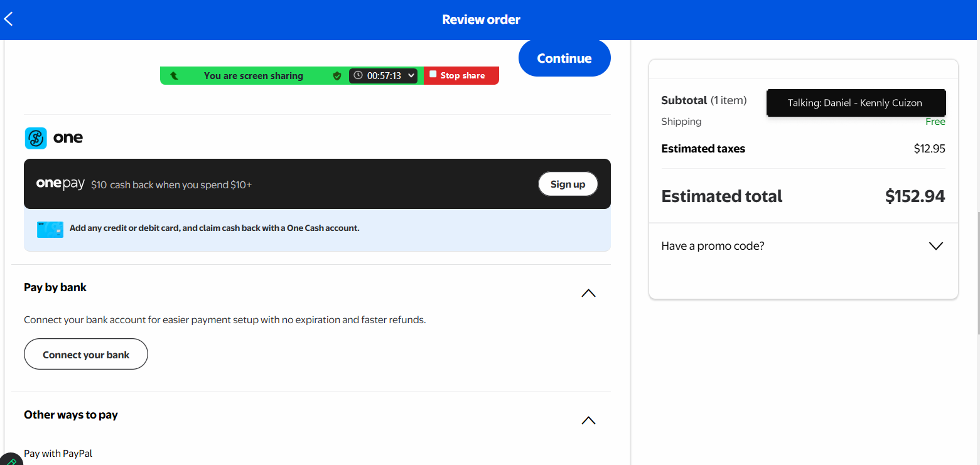Image resolution: width=980 pixels, height=465 pixels.
Task: Click the Connect your bank button
Action: [x=86, y=355]
